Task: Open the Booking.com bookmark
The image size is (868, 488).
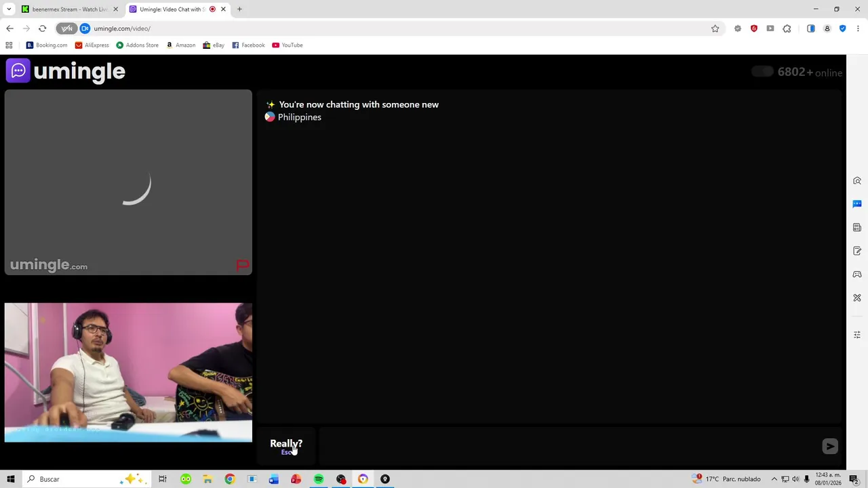Action: (47, 45)
